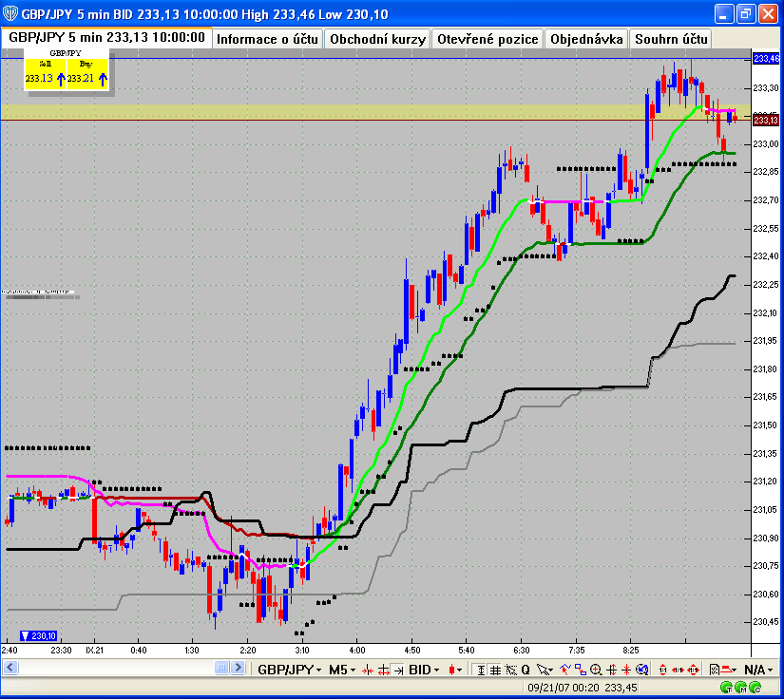Minimize the GBP/JPY chart window
The height and width of the screenshot is (699, 784).
pyautogui.click(x=723, y=13)
